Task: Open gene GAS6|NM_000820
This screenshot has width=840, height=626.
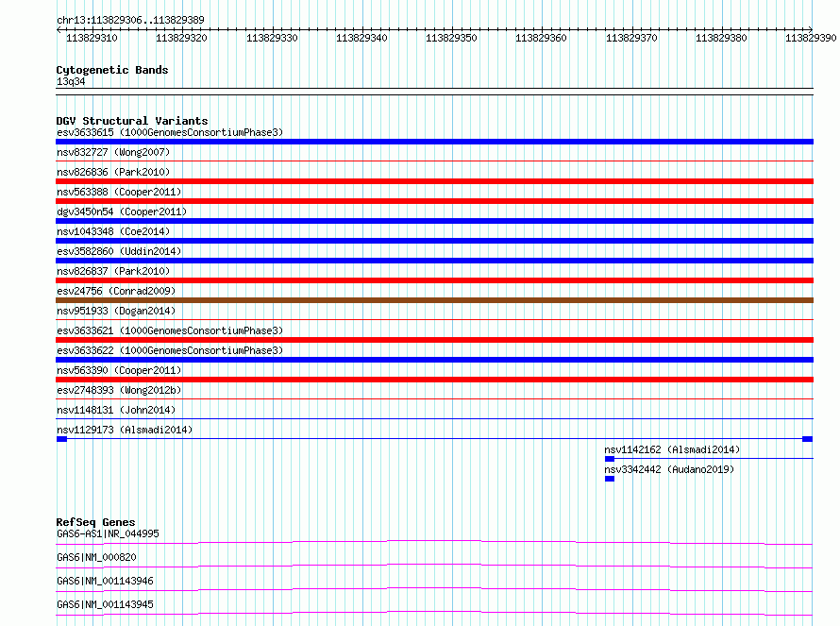Action: click(x=96, y=557)
